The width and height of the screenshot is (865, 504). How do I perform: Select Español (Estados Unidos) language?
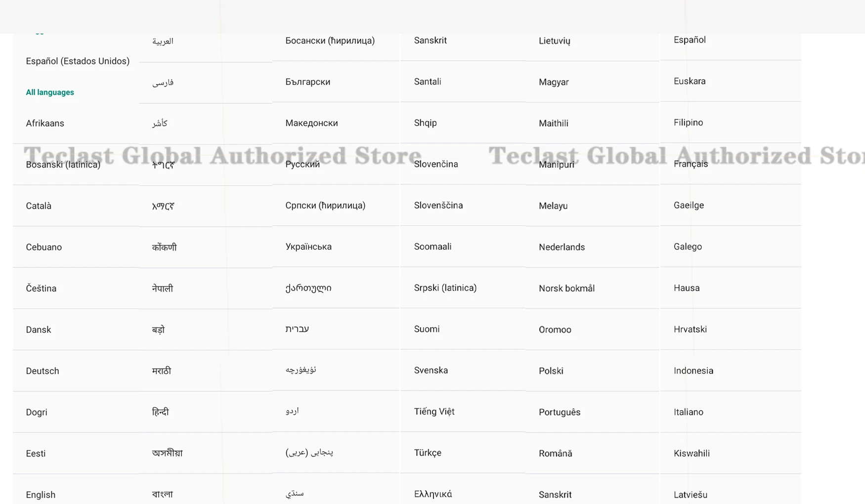pyautogui.click(x=78, y=61)
